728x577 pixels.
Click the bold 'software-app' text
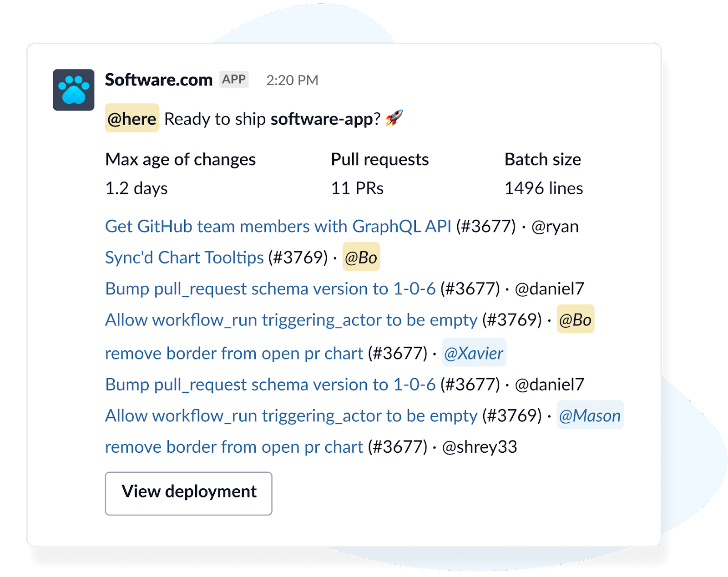click(322, 119)
